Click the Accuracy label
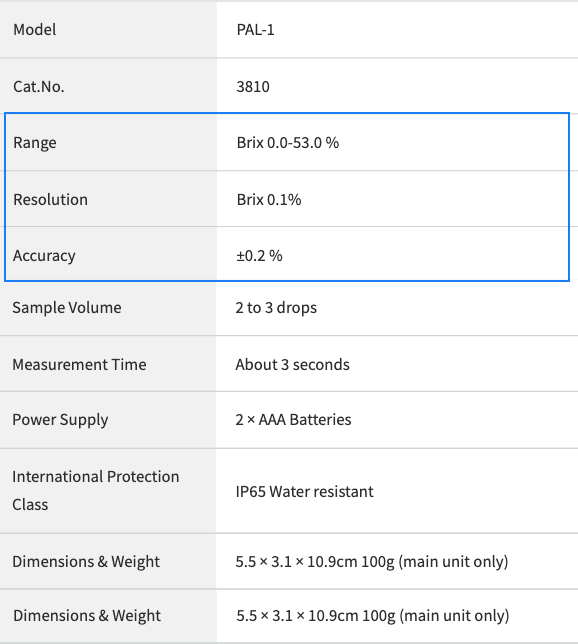Screen dimensions: 578x644 [44, 255]
